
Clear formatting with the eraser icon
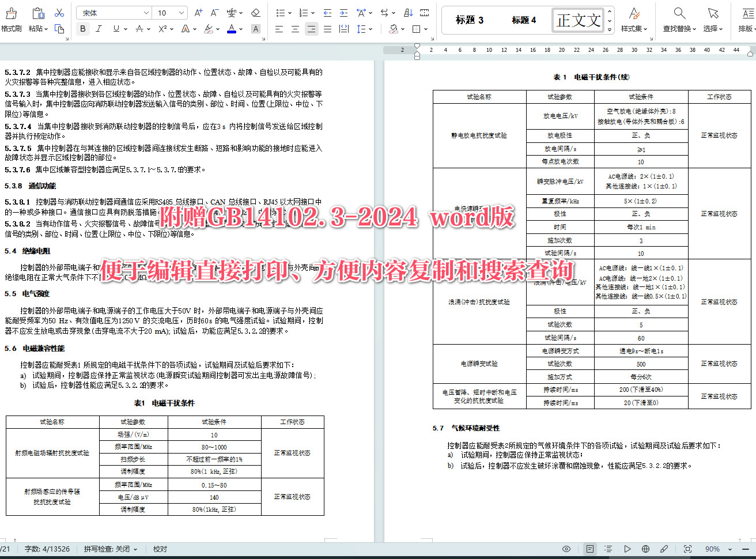pyautogui.click(x=256, y=12)
